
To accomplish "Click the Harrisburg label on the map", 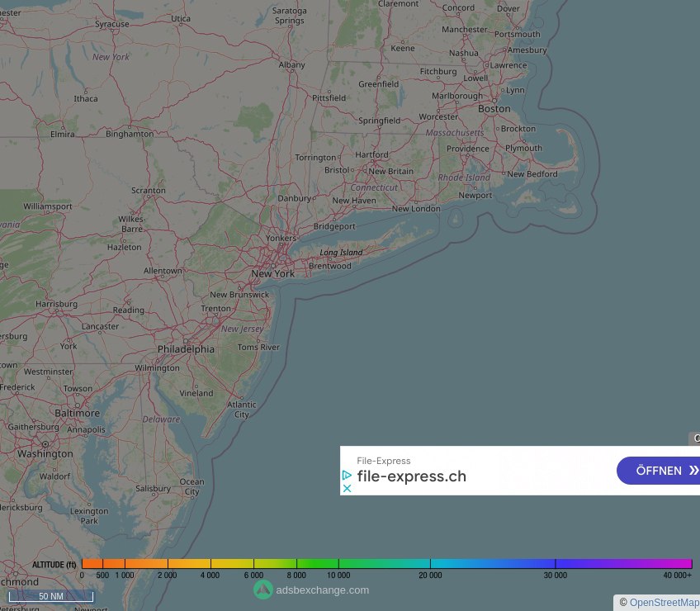I will tap(56, 304).
